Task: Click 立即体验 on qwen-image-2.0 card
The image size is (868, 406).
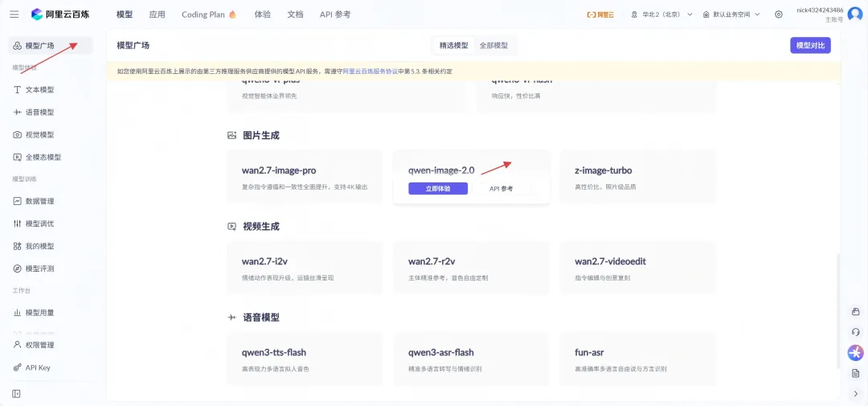Action: coord(438,189)
